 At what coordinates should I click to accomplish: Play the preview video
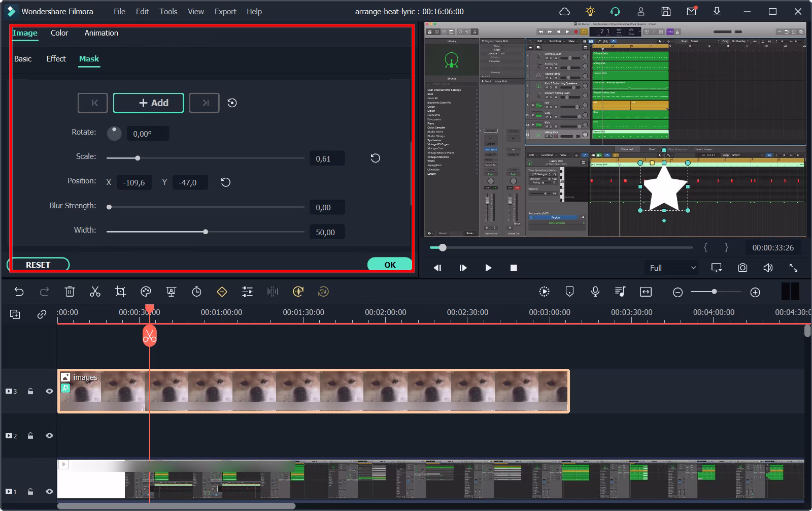[x=488, y=268]
